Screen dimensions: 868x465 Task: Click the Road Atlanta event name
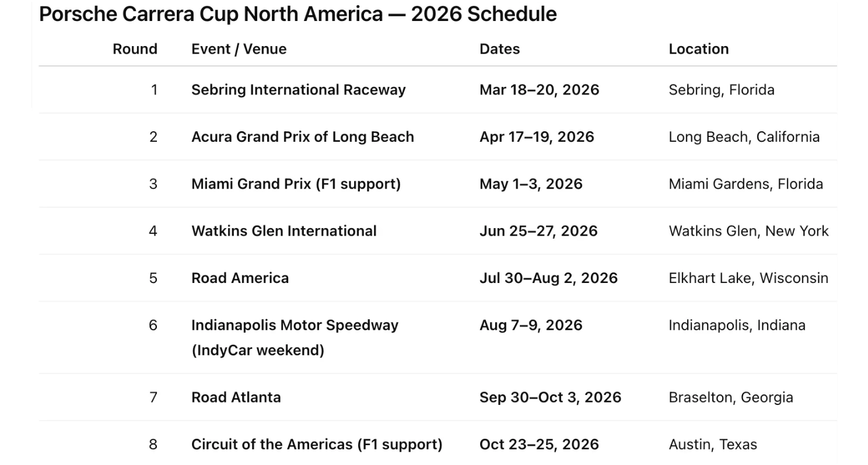coord(236,397)
